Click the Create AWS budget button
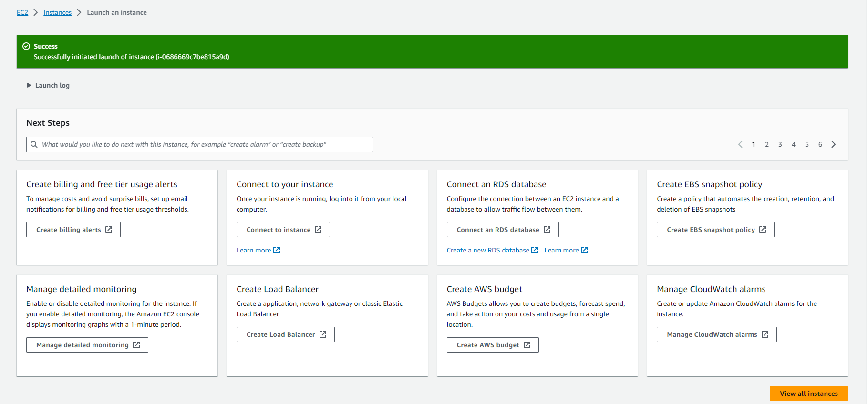The image size is (868, 404). tap(493, 345)
